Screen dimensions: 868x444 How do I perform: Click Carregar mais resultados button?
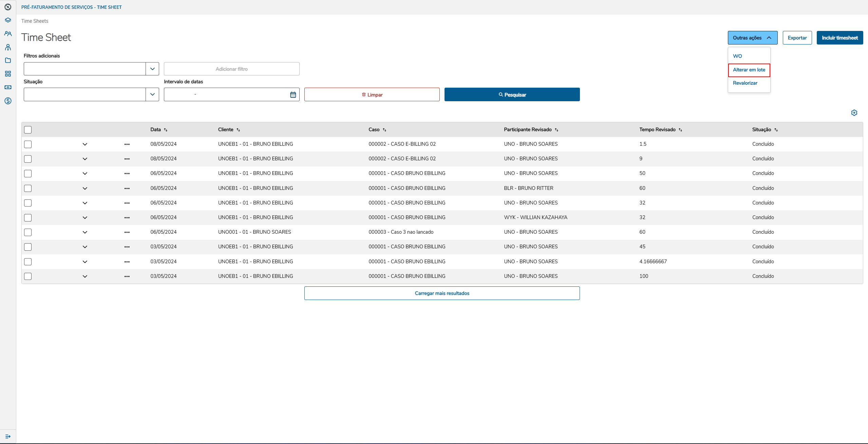point(442,293)
